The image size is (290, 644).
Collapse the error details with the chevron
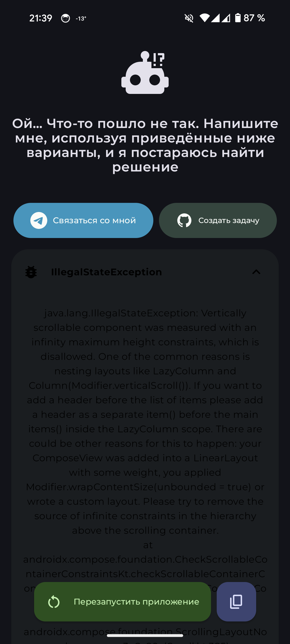click(256, 272)
